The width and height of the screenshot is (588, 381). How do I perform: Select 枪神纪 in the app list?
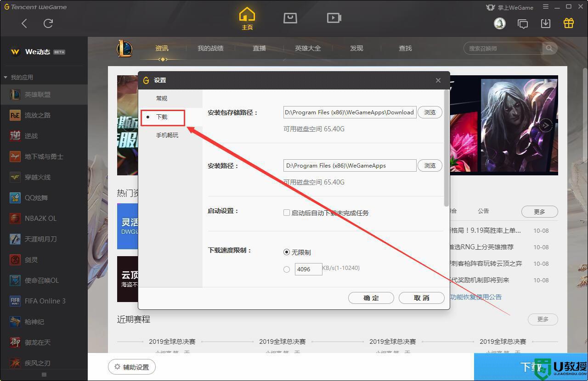click(44, 322)
